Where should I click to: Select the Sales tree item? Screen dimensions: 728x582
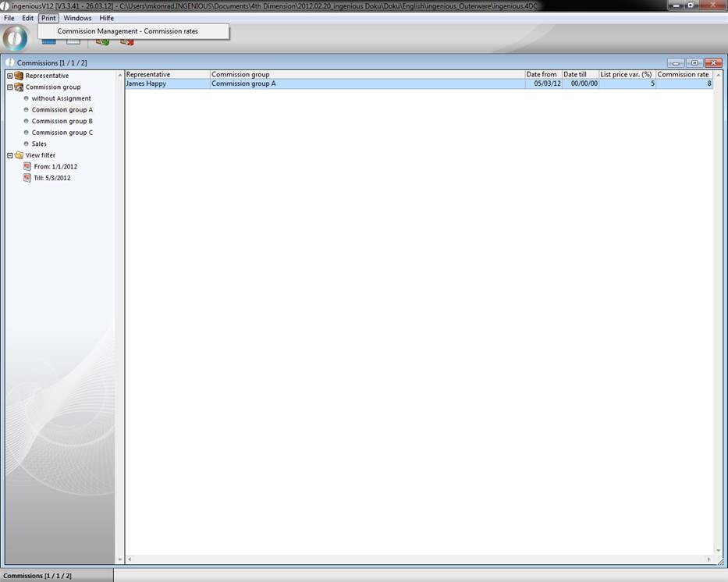point(39,144)
